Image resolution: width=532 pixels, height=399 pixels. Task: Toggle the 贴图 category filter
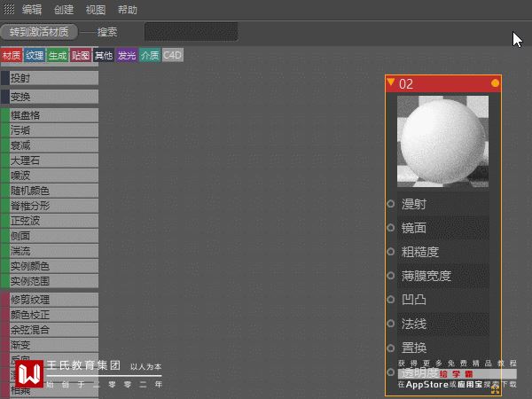point(81,55)
